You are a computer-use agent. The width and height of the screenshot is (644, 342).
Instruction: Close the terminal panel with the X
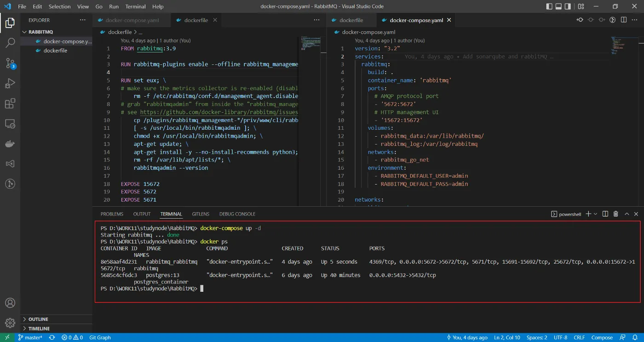pos(636,214)
